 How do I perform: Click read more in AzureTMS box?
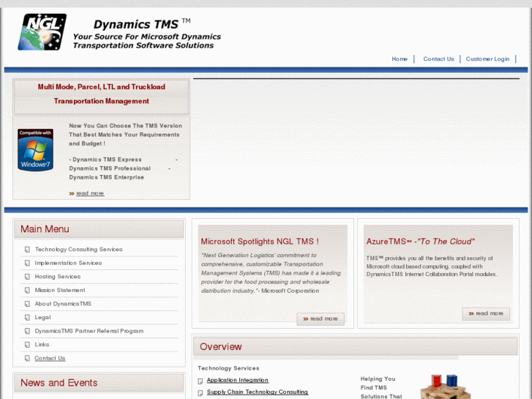[x=486, y=313]
